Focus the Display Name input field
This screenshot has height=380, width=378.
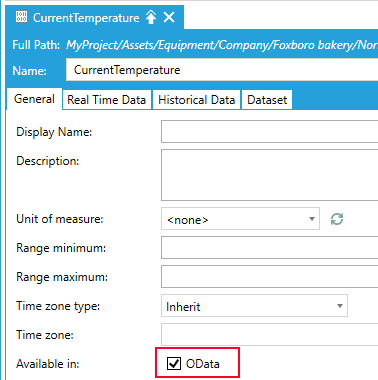[270, 132]
